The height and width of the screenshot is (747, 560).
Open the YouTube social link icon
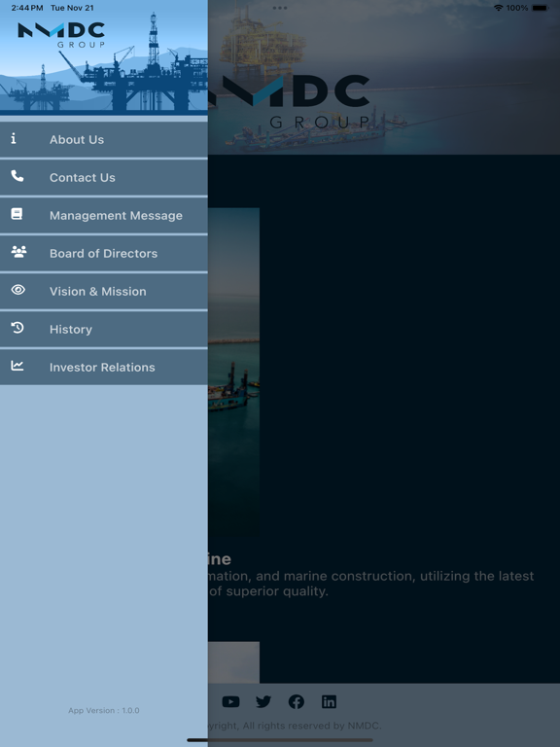click(231, 701)
